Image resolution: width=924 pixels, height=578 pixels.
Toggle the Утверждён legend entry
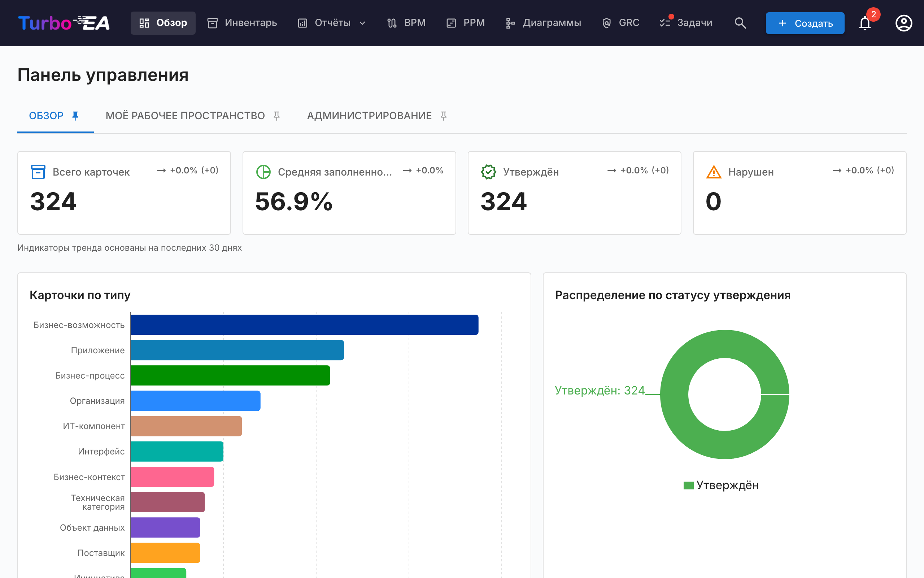point(721,485)
